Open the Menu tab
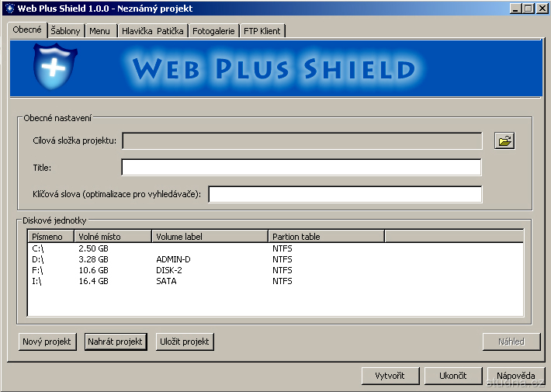The height and width of the screenshot is (392, 551). click(x=100, y=31)
